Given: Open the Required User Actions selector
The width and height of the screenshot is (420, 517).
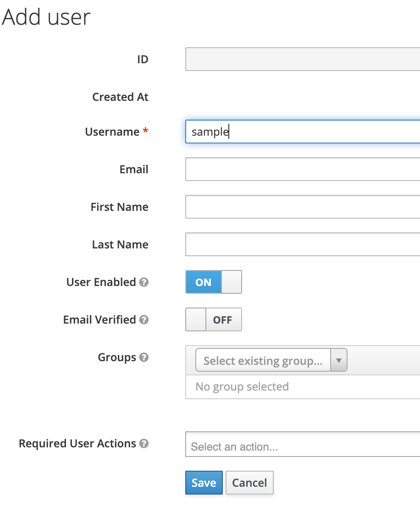Looking at the screenshot, I should click(303, 446).
